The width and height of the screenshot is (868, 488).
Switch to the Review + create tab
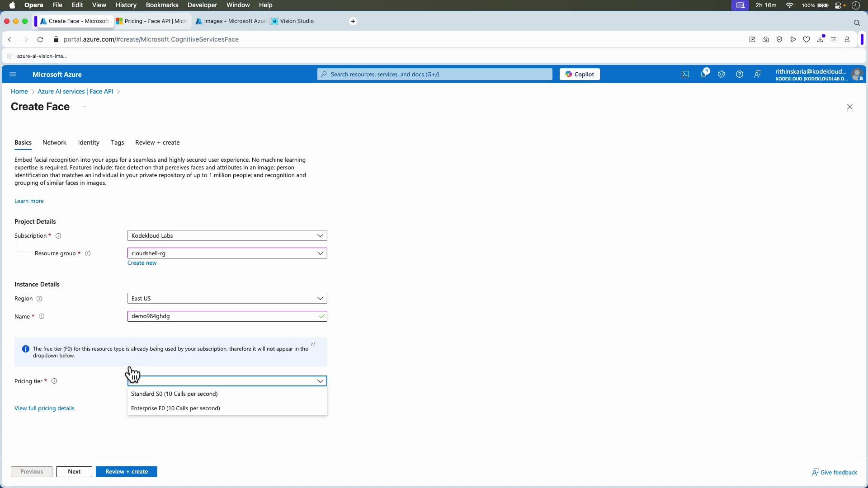157,143
